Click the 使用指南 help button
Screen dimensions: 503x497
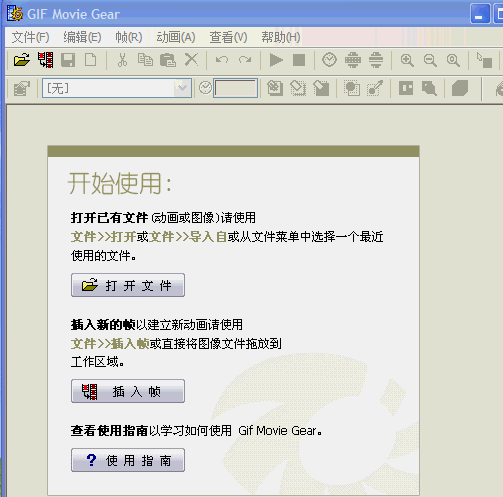(128, 460)
